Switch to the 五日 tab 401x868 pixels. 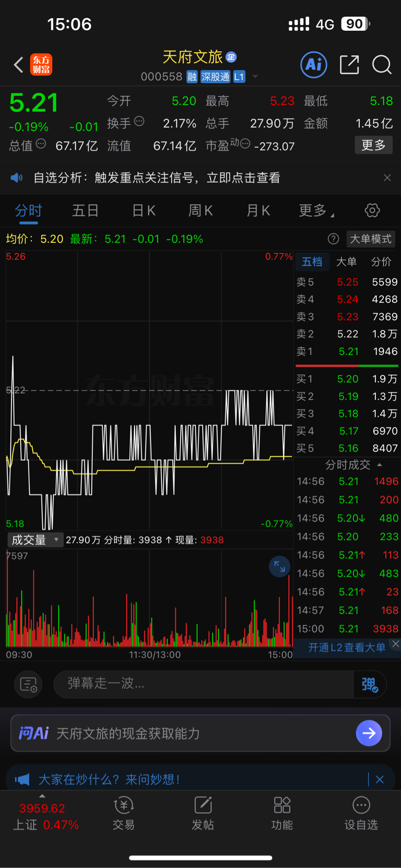[x=86, y=211]
